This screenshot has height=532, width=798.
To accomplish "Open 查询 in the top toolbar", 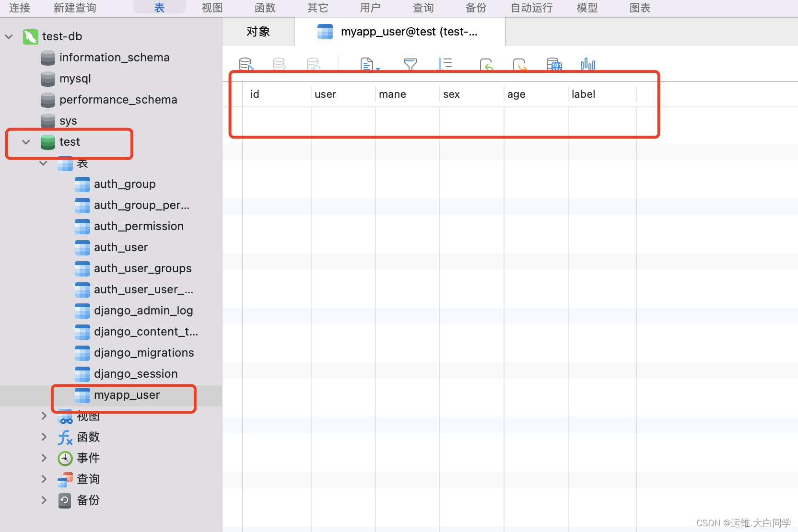I will click(x=423, y=8).
